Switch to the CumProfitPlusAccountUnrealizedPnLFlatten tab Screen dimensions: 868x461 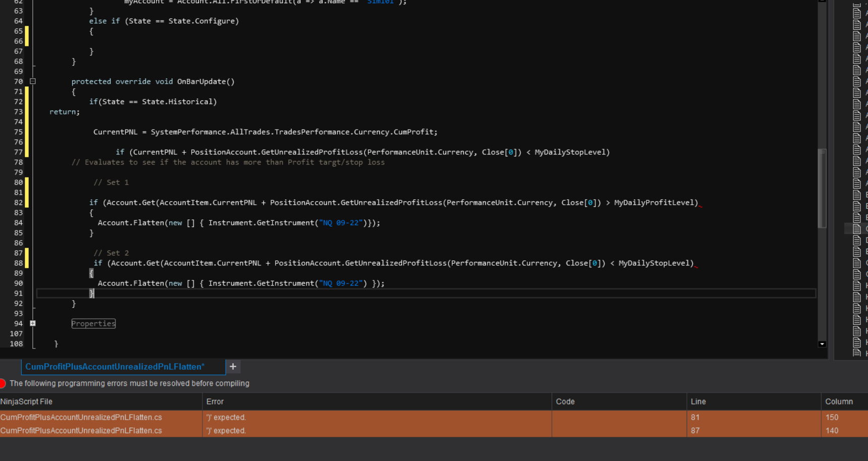click(x=115, y=367)
